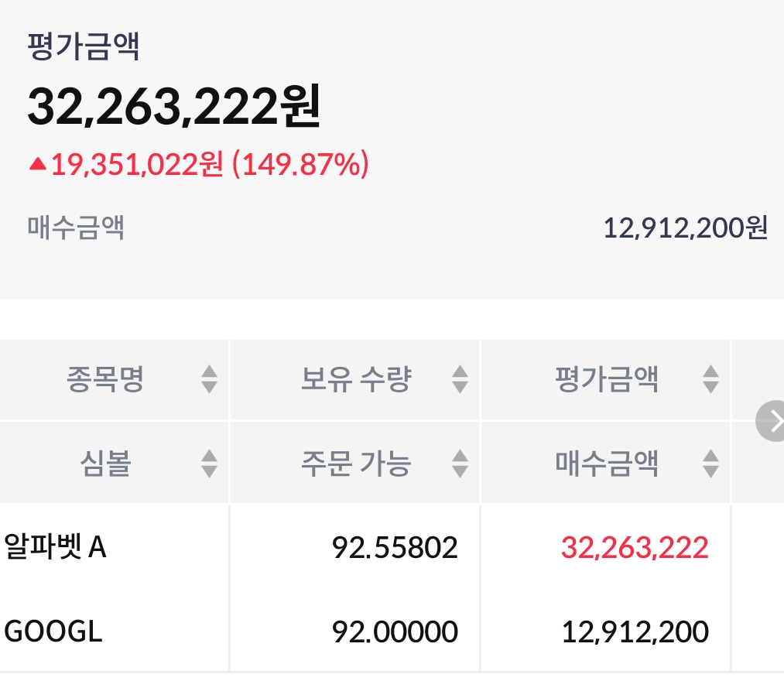Click the large 32,263,222원 total valuation
The image size is (784, 688).
pyautogui.click(x=174, y=107)
